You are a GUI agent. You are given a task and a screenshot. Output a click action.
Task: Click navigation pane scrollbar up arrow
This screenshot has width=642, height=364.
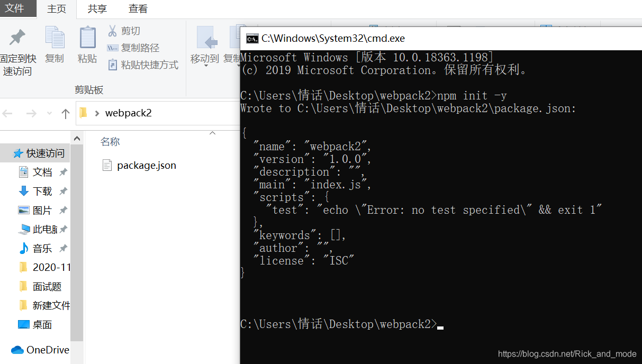[77, 139]
